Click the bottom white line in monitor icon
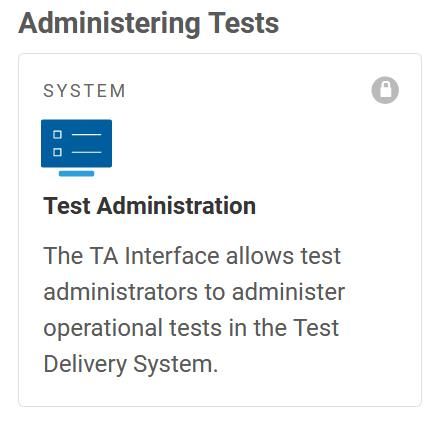This screenshot has height=421, width=442. [86, 152]
